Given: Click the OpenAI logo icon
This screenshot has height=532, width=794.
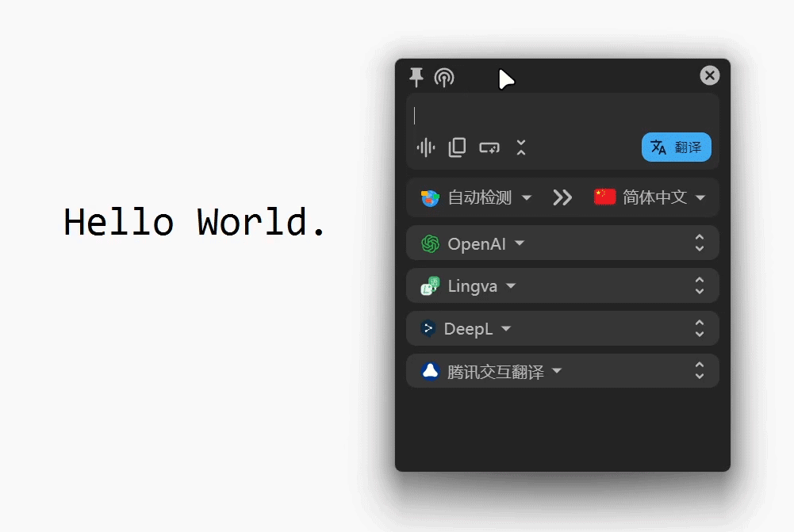Looking at the screenshot, I should tap(431, 244).
